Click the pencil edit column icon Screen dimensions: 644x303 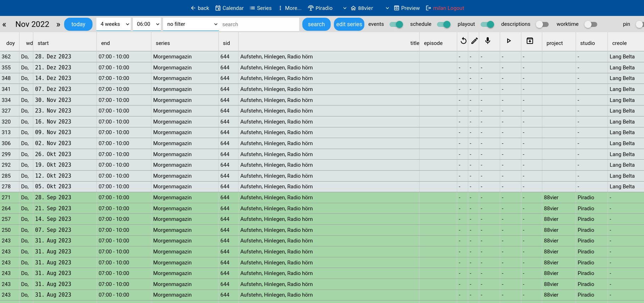(x=475, y=41)
